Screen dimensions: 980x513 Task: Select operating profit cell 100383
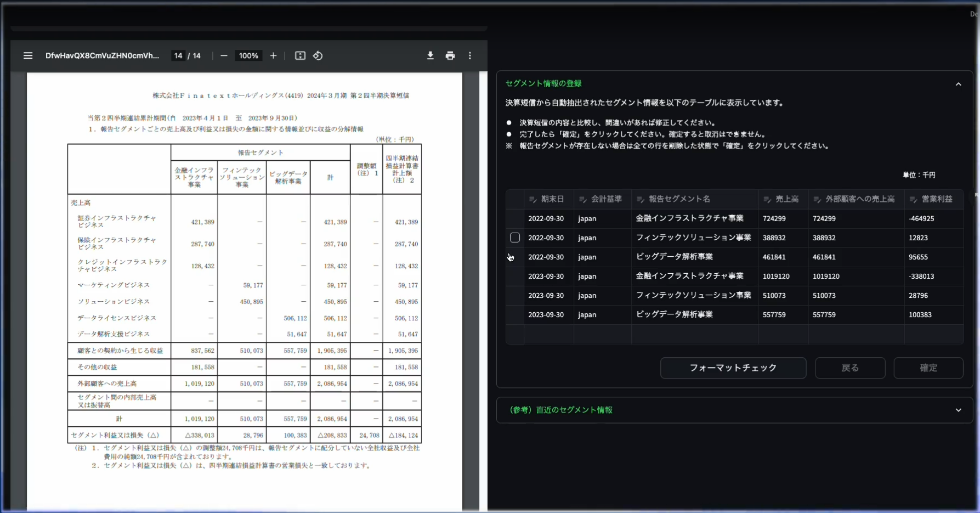click(x=934, y=314)
